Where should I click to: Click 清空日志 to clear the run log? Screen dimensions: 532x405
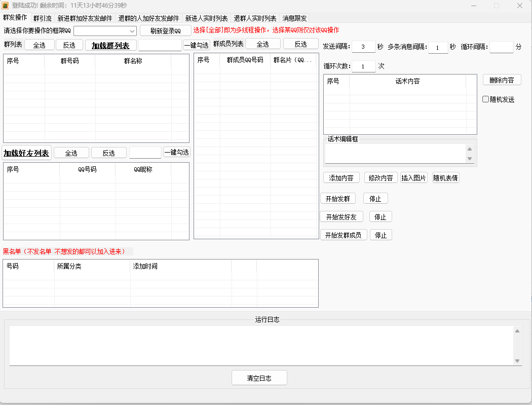(x=259, y=378)
